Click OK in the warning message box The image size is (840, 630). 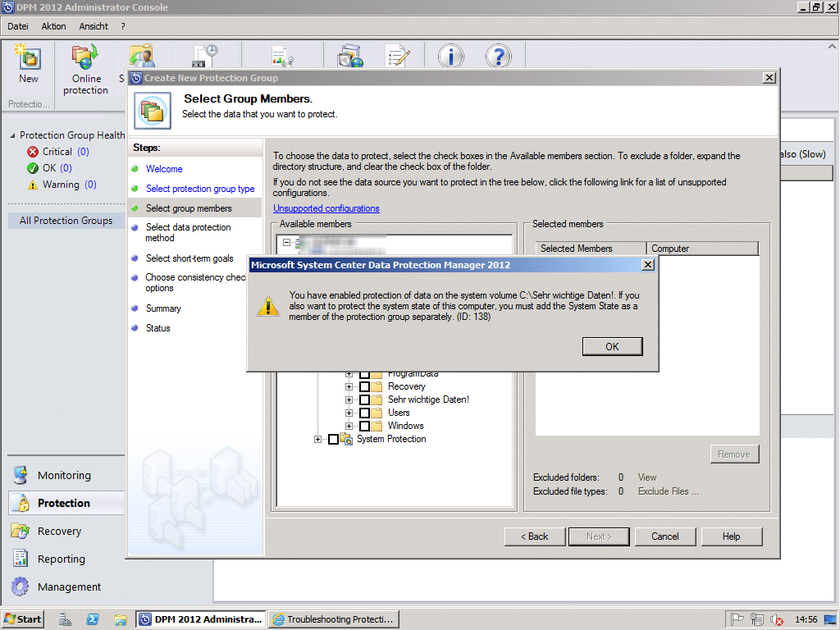coord(612,347)
